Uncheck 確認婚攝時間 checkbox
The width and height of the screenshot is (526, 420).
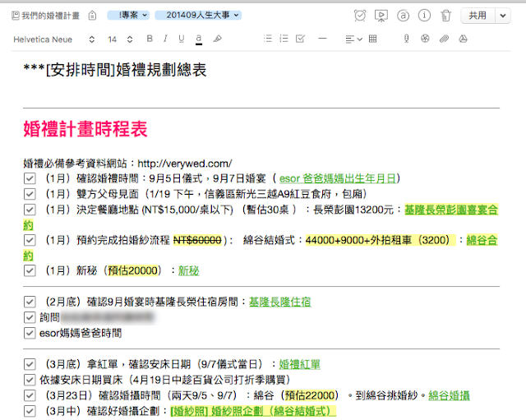click(x=30, y=396)
